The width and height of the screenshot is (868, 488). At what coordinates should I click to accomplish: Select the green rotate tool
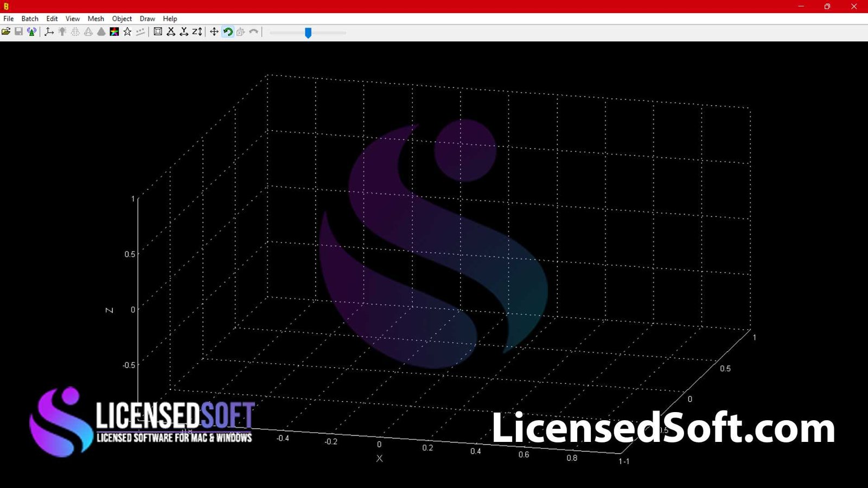click(228, 32)
